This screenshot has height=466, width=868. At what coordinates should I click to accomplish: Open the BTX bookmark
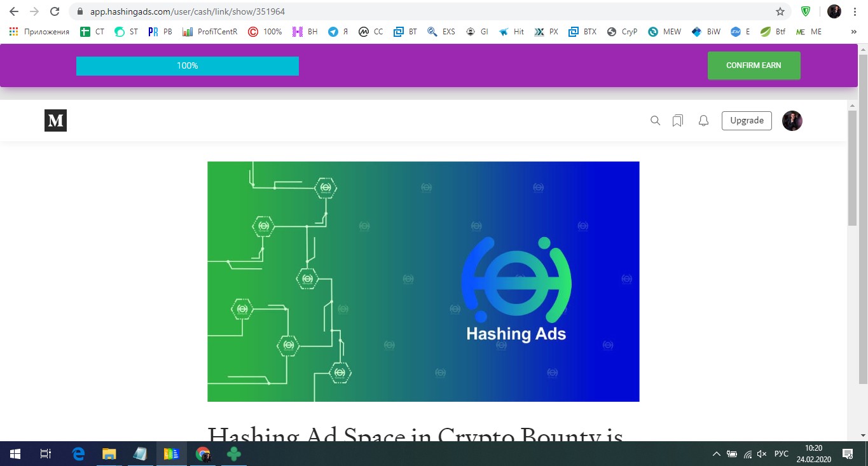click(582, 32)
